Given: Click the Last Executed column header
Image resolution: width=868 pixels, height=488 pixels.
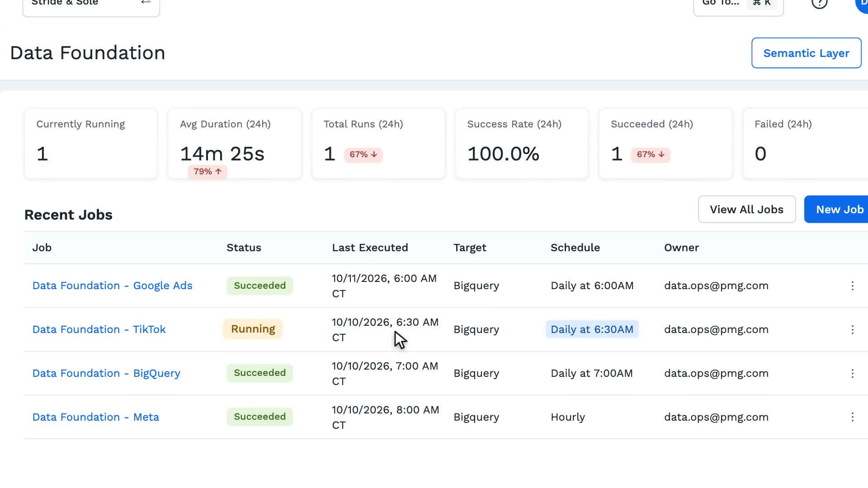Looking at the screenshot, I should tap(370, 248).
